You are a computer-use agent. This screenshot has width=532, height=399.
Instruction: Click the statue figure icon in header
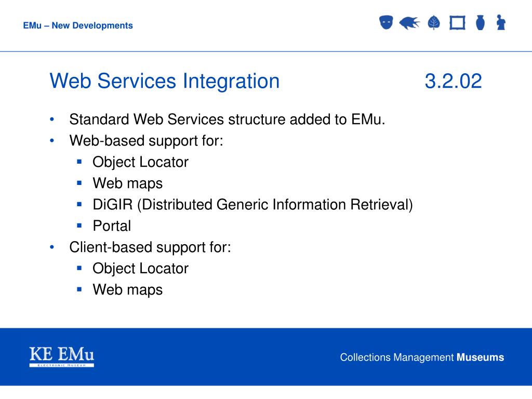[501, 22]
